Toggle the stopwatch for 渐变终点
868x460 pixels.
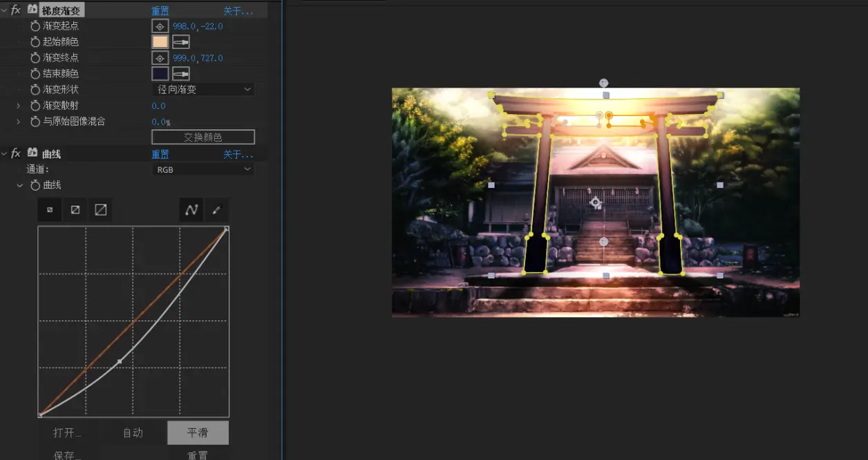(35, 58)
